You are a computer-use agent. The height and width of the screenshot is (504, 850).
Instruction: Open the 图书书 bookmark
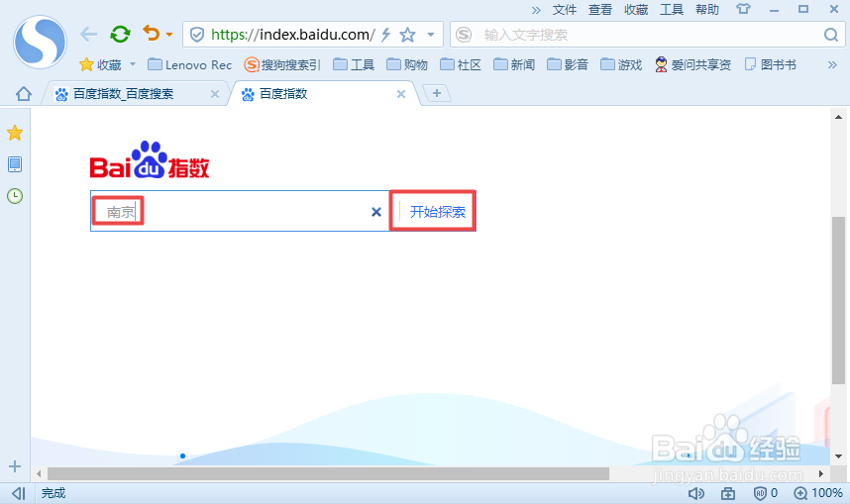771,65
